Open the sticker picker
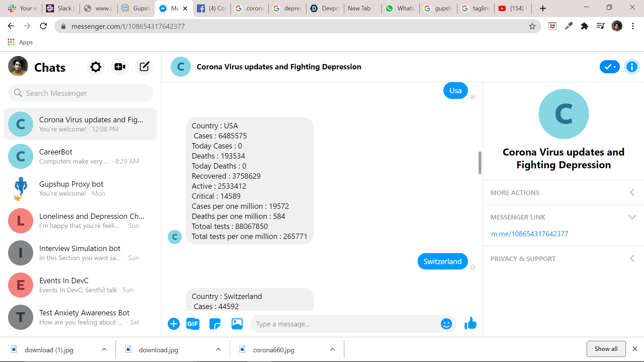 215,324
